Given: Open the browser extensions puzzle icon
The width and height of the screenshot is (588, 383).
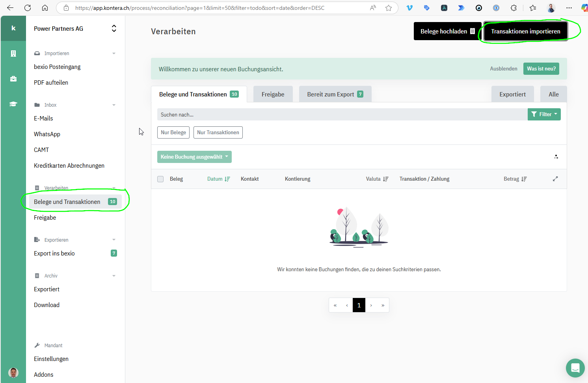Looking at the screenshot, I should pos(514,8).
